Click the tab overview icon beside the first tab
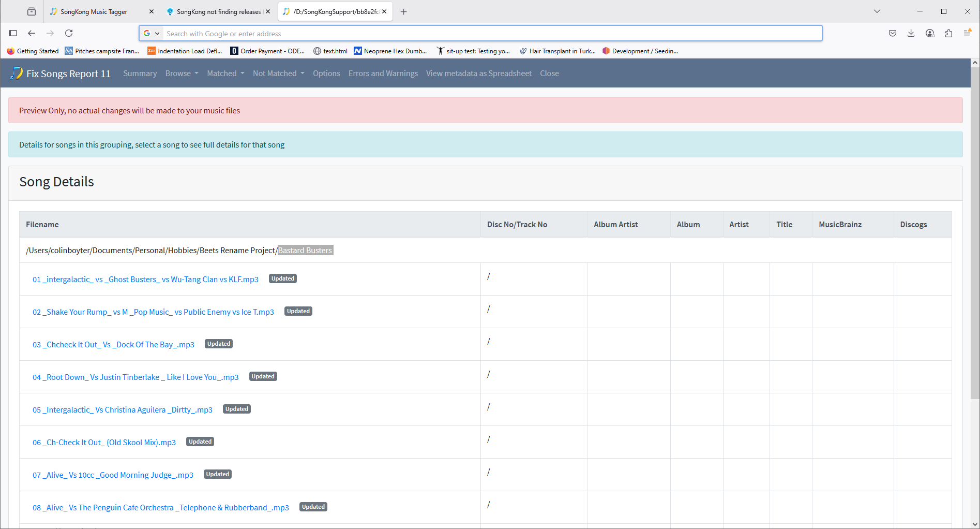980x529 pixels. (x=32, y=11)
